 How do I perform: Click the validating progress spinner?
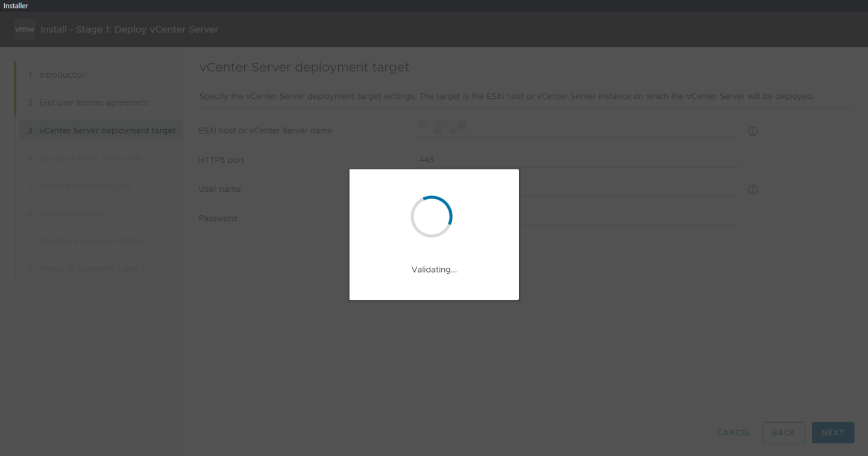432,217
